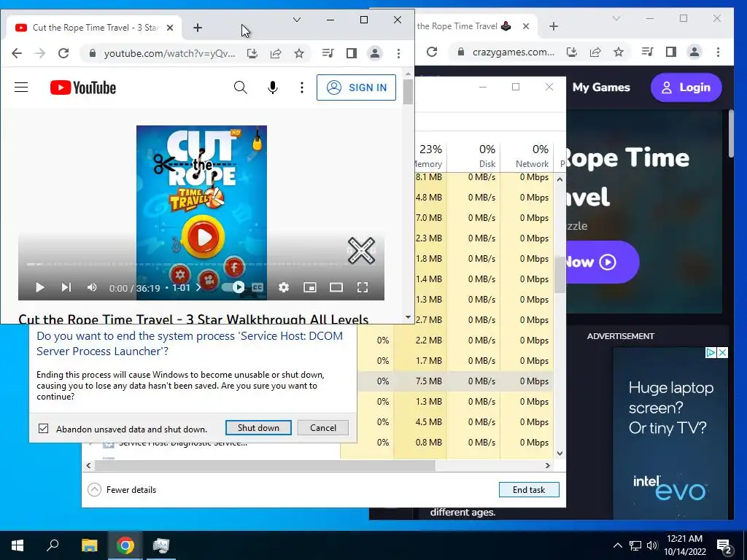
Task: Open profile avatar in YouTube Chrome window
Action: click(x=375, y=53)
